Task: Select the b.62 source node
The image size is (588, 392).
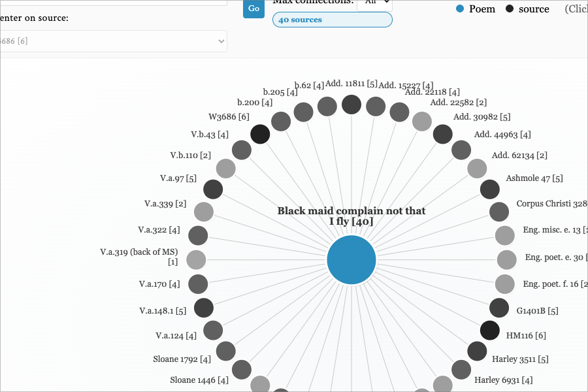Action: pyautogui.click(x=327, y=107)
